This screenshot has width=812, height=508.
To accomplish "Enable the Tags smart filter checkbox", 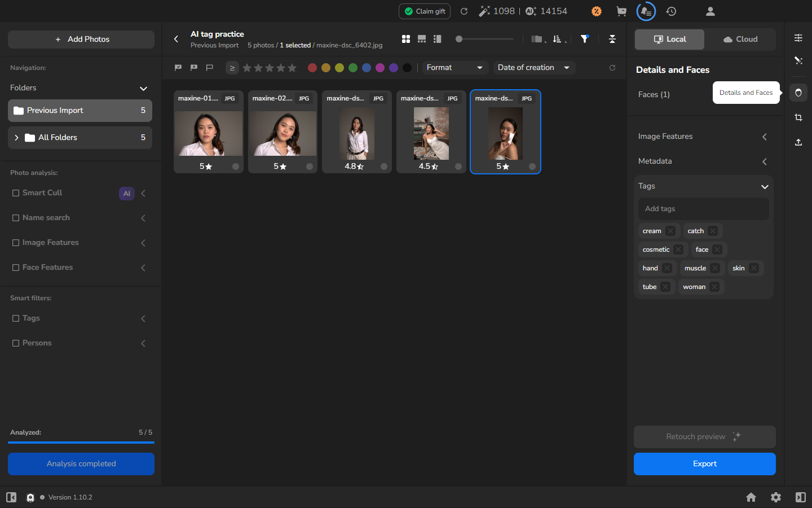I will click(16, 318).
